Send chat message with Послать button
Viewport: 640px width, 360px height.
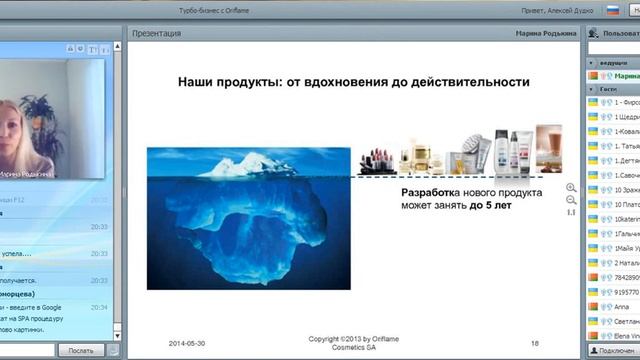81,350
